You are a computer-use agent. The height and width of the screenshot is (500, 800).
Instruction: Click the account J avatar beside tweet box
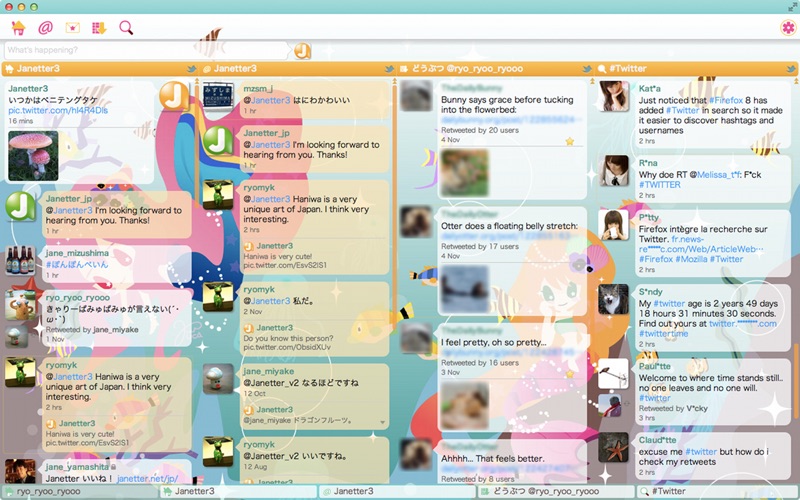(x=302, y=51)
